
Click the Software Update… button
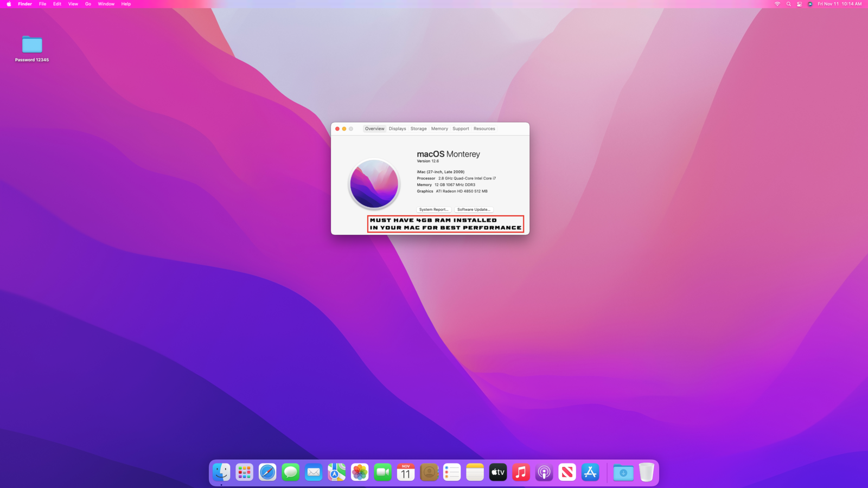point(474,209)
